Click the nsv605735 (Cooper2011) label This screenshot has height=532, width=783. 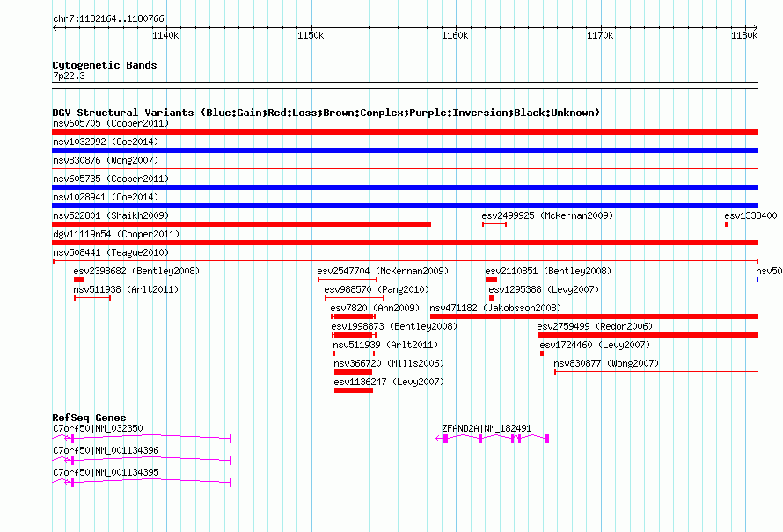point(111,179)
